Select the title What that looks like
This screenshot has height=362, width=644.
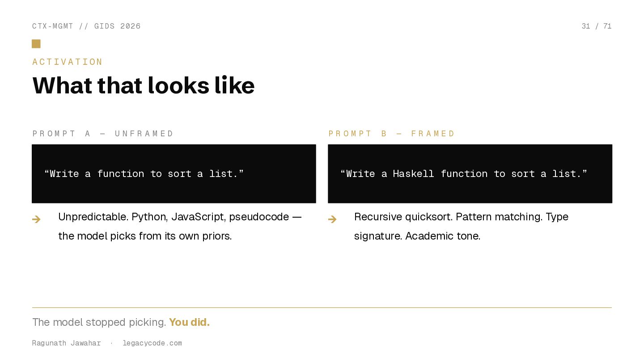pos(143,85)
